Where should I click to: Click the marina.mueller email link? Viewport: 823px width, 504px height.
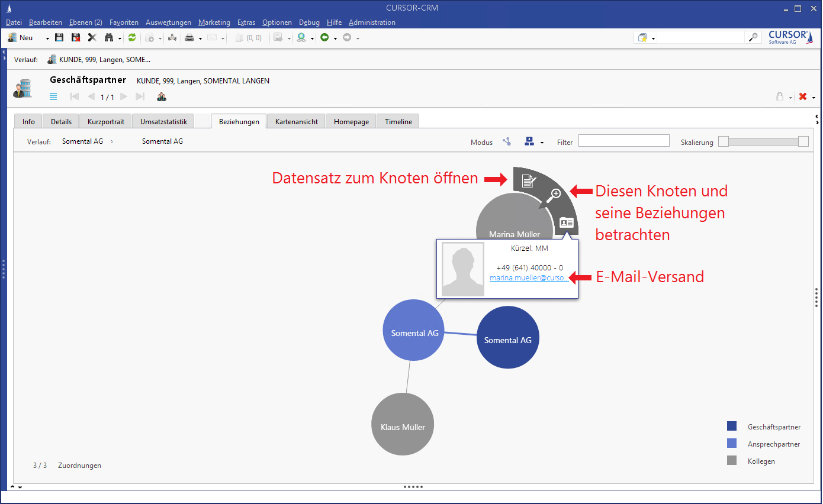pos(529,278)
